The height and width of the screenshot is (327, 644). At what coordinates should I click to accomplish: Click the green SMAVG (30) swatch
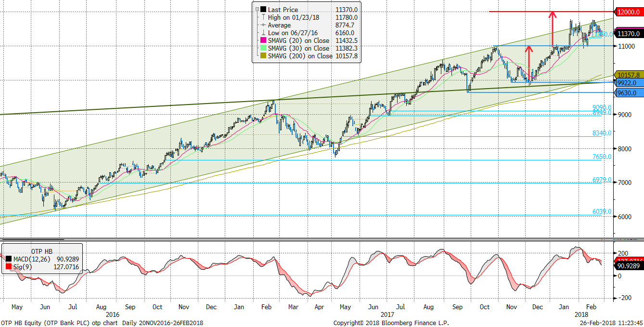click(263, 48)
